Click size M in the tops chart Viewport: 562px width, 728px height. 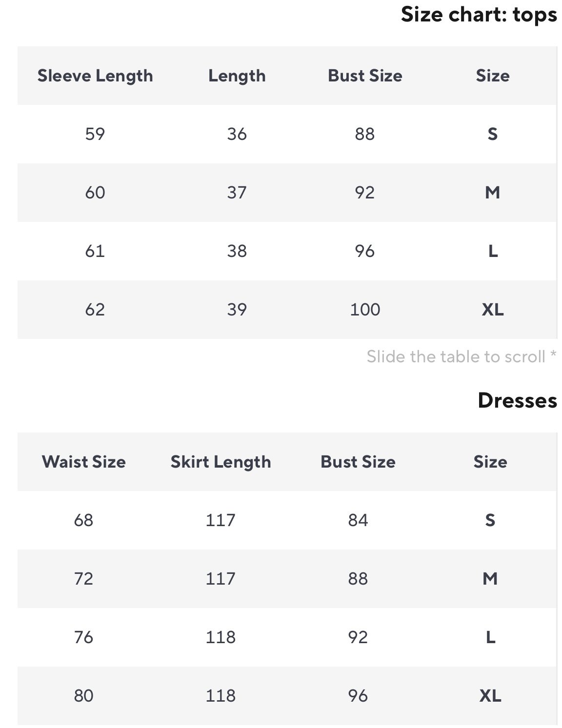click(493, 193)
